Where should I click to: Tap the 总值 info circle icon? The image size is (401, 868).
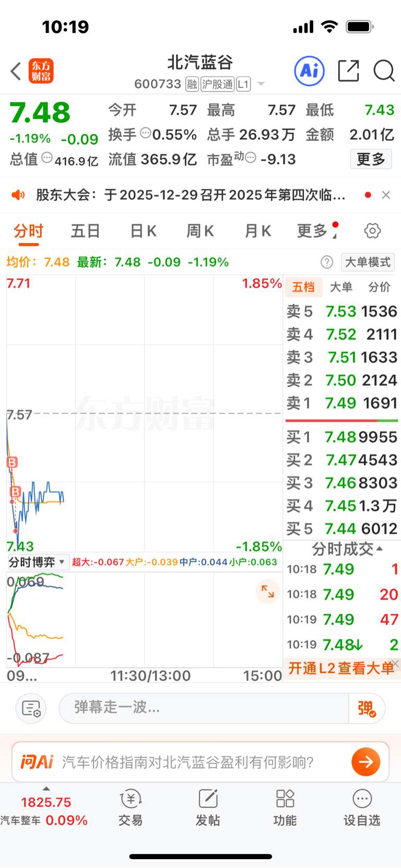47,158
